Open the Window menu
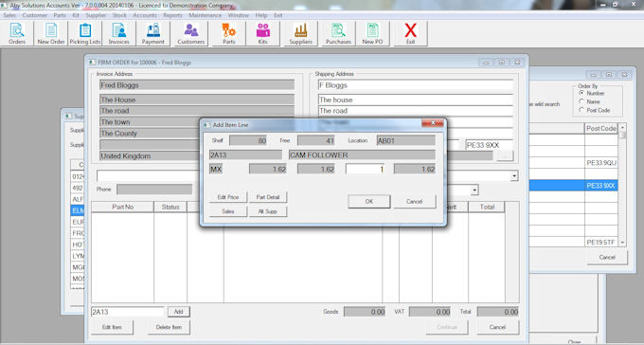The image size is (644, 345). click(x=239, y=15)
